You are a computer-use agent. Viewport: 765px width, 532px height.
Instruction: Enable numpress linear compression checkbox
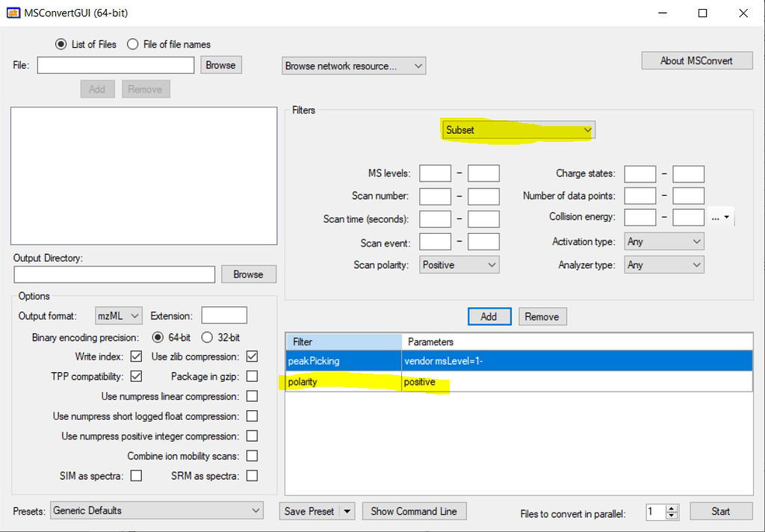252,396
